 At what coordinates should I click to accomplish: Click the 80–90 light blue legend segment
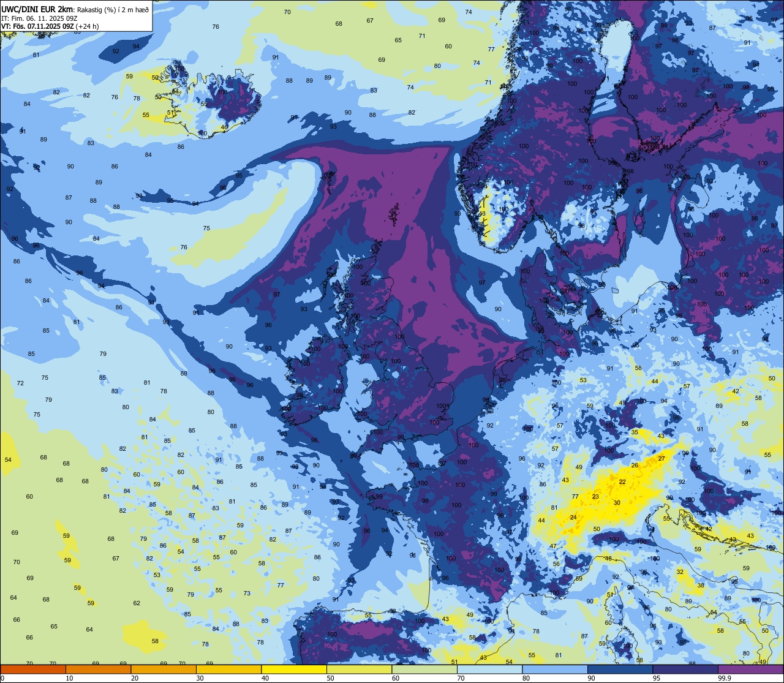[555, 669]
